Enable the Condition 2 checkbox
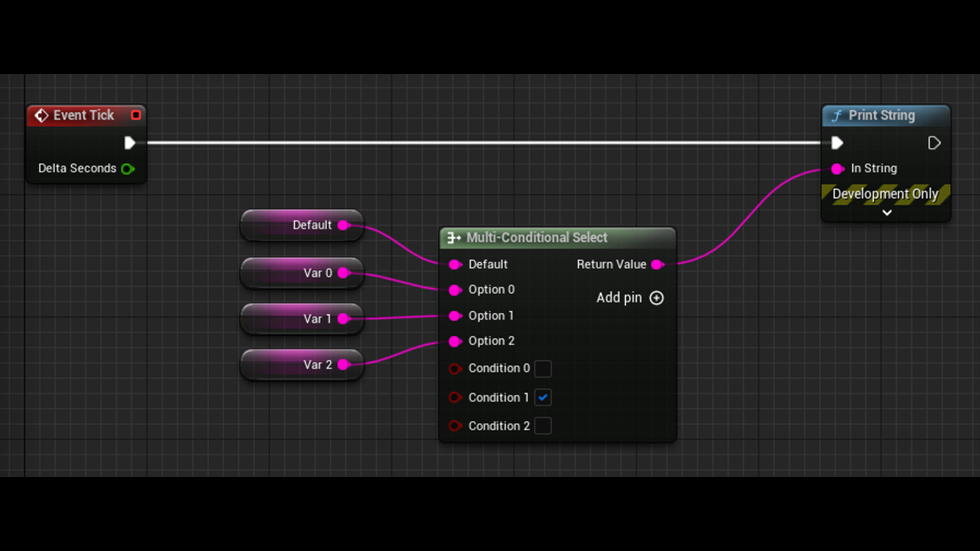980x551 pixels. [x=544, y=426]
